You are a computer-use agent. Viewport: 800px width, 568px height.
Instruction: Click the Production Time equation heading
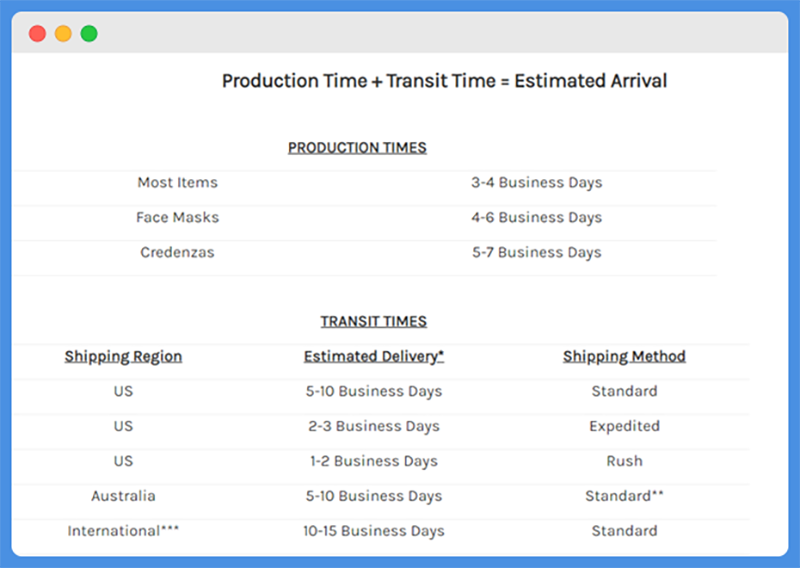point(444,81)
